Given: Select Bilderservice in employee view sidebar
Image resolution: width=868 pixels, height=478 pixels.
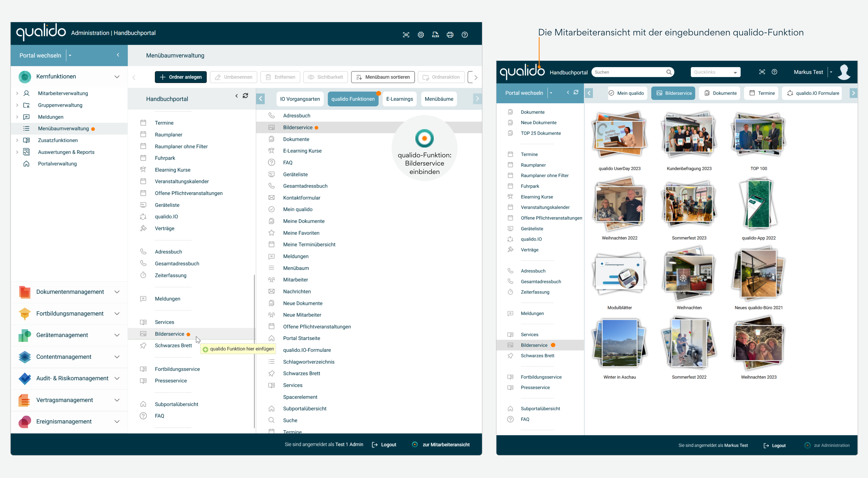Looking at the screenshot, I should point(540,345).
